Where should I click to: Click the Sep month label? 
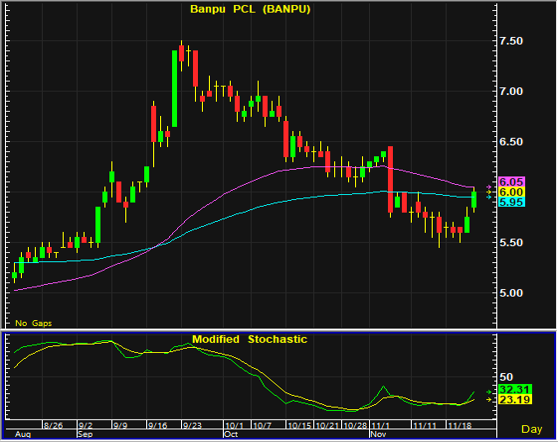[85, 434]
